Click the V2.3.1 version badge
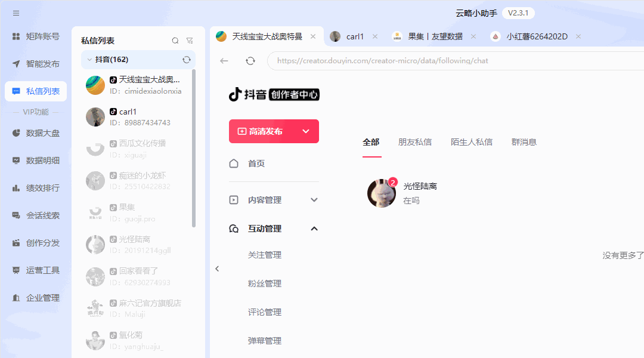This screenshot has height=358, width=644. coord(518,13)
